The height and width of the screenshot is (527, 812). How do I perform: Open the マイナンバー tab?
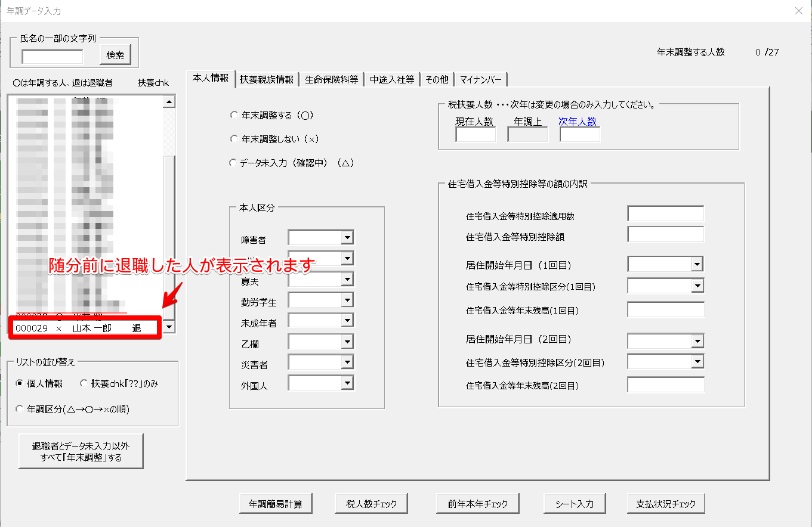[481, 79]
